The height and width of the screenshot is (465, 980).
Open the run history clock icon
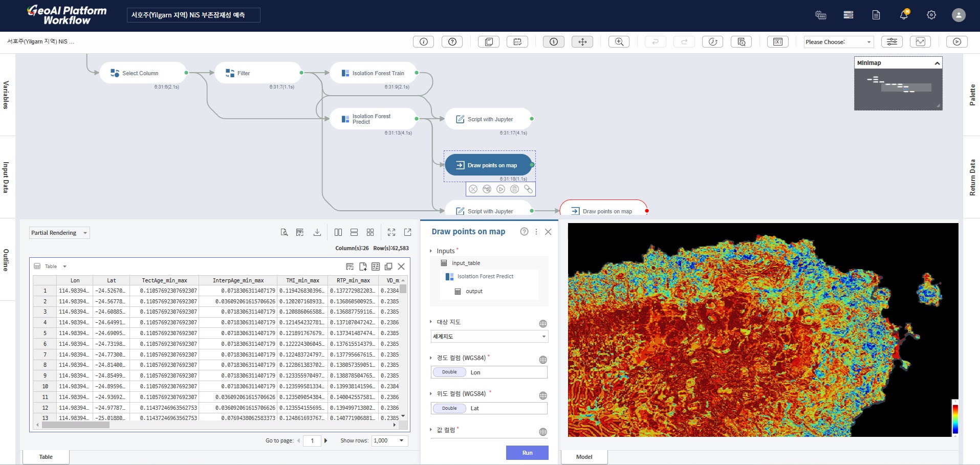(x=713, y=42)
